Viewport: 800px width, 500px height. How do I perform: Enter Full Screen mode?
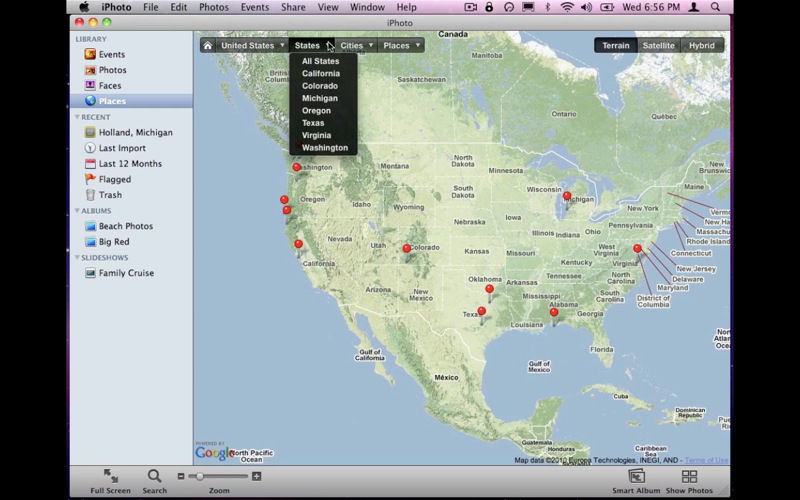pyautogui.click(x=110, y=482)
